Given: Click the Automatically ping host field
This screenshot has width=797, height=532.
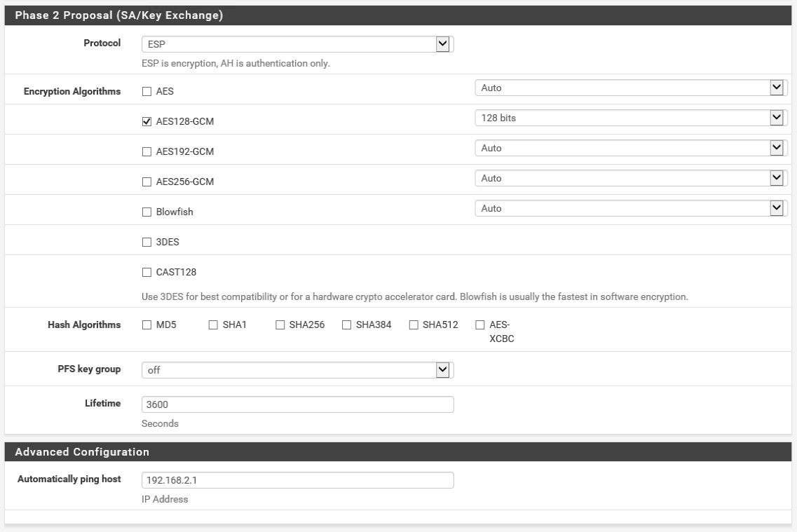Looking at the screenshot, I should pyautogui.click(x=297, y=480).
